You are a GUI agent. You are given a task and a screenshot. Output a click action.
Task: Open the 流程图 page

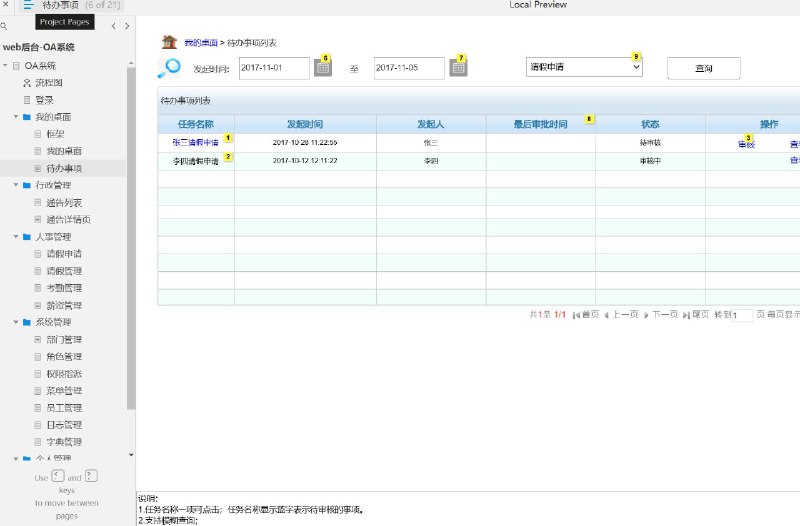point(48,83)
